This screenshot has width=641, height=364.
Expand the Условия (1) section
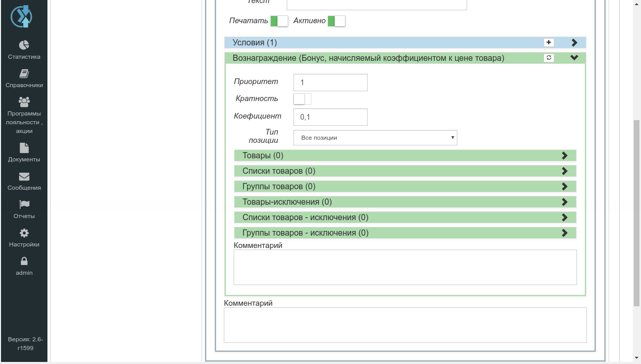[574, 43]
